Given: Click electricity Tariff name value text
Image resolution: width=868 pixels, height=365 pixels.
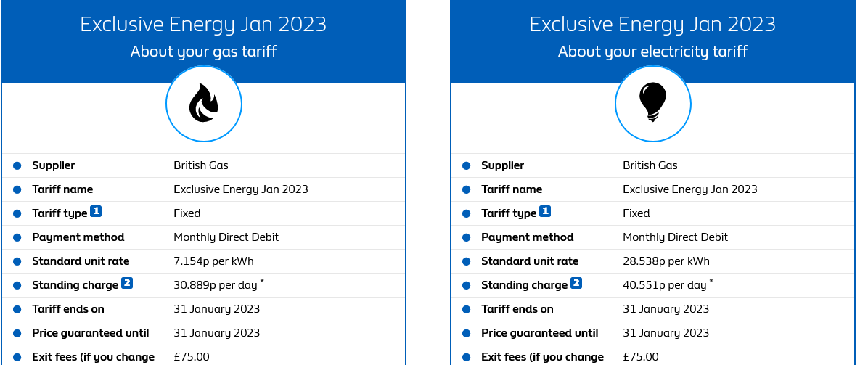Looking at the screenshot, I should point(689,189).
